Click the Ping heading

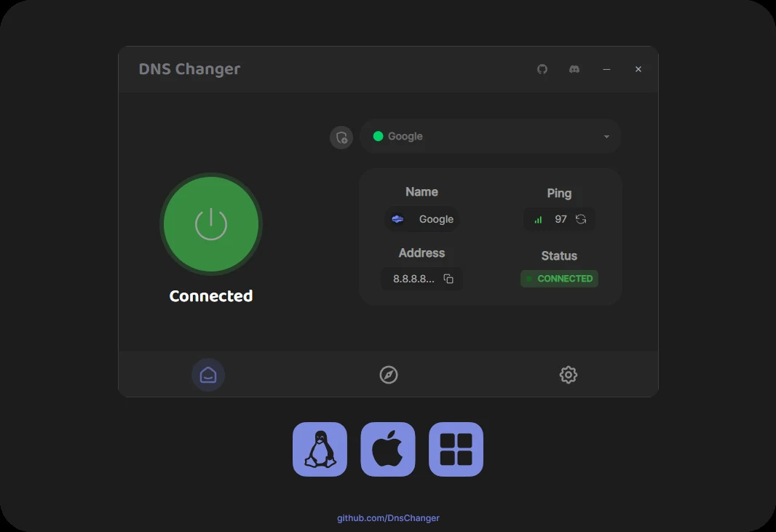pyautogui.click(x=559, y=194)
